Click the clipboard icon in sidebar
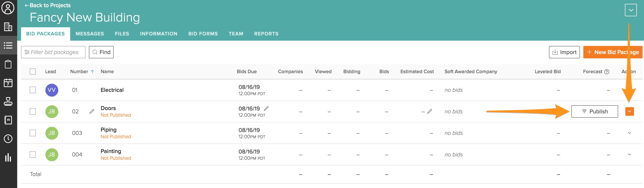 8,64
